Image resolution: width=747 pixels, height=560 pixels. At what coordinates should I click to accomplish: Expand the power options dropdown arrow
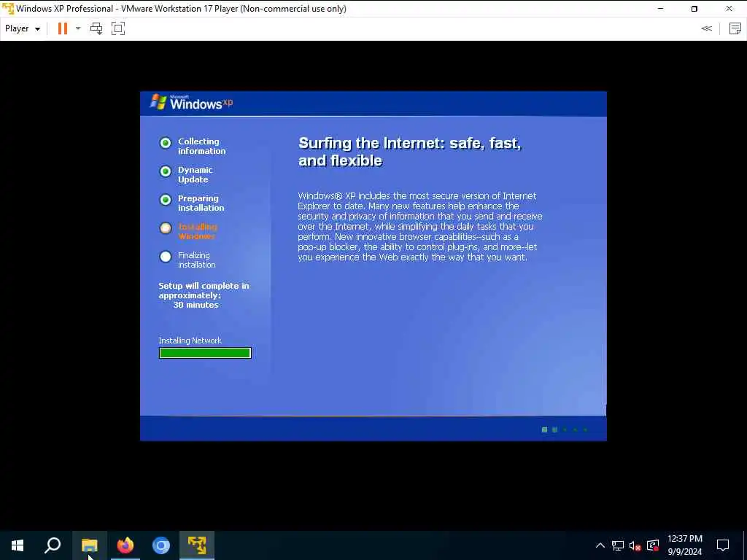78,28
